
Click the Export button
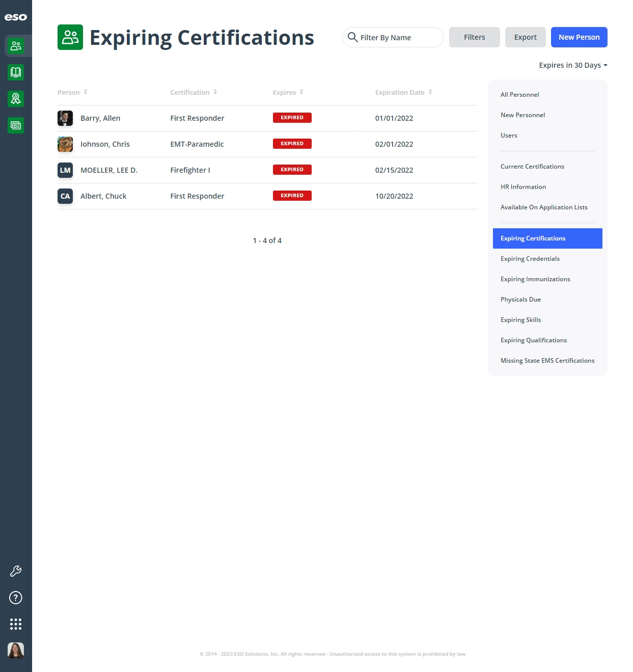click(526, 37)
